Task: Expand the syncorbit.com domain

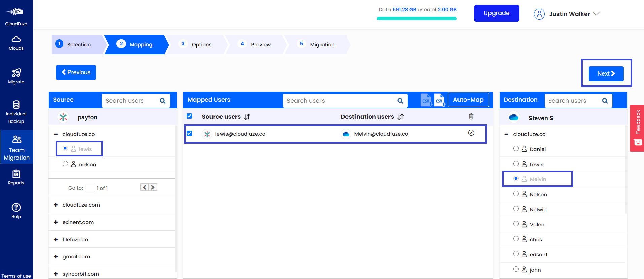Action: point(56,274)
